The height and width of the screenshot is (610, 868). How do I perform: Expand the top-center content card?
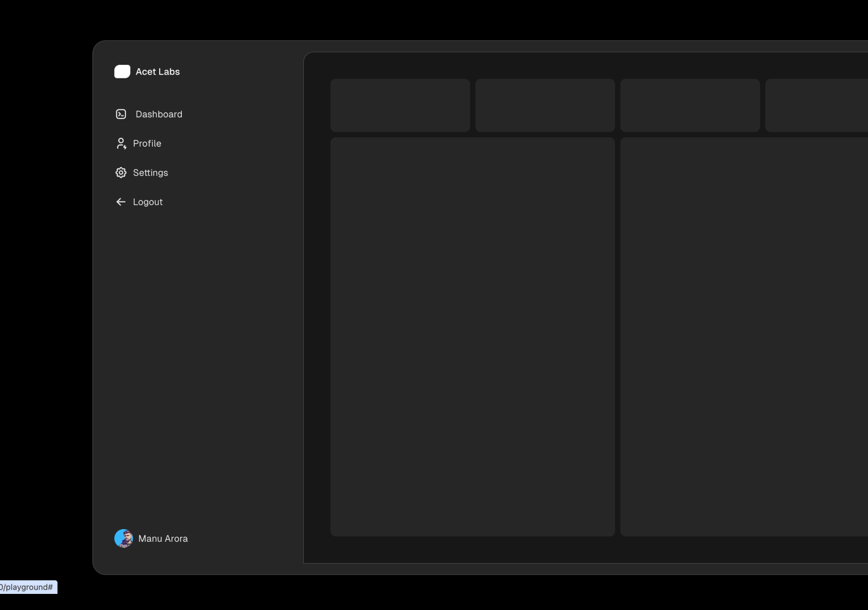click(544, 104)
